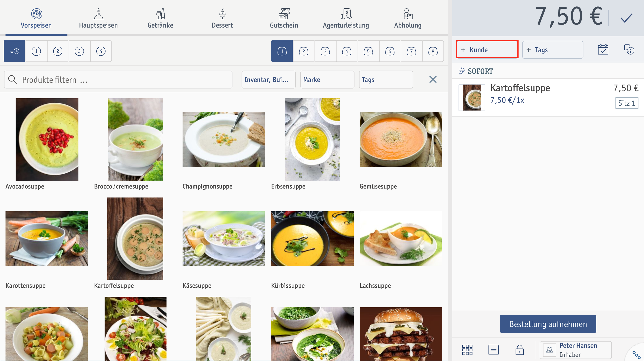The height and width of the screenshot is (361, 644).
Task: Select seat 8
Action: pyautogui.click(x=433, y=51)
